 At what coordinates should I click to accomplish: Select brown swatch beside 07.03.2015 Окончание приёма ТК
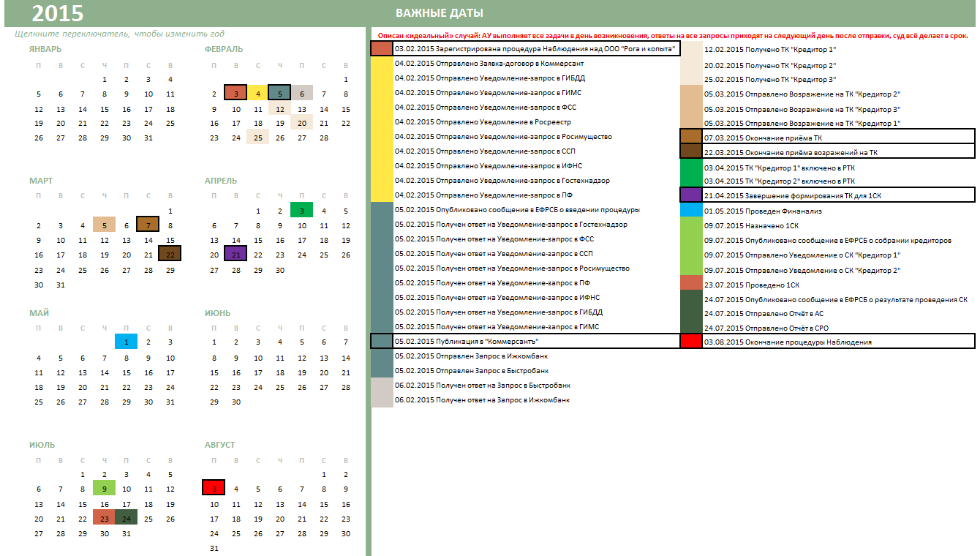(691, 137)
